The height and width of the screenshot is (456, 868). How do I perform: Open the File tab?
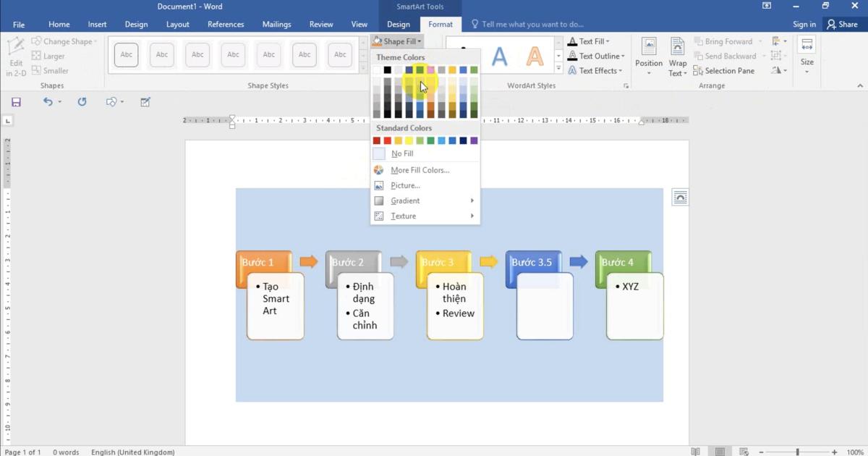[19, 24]
